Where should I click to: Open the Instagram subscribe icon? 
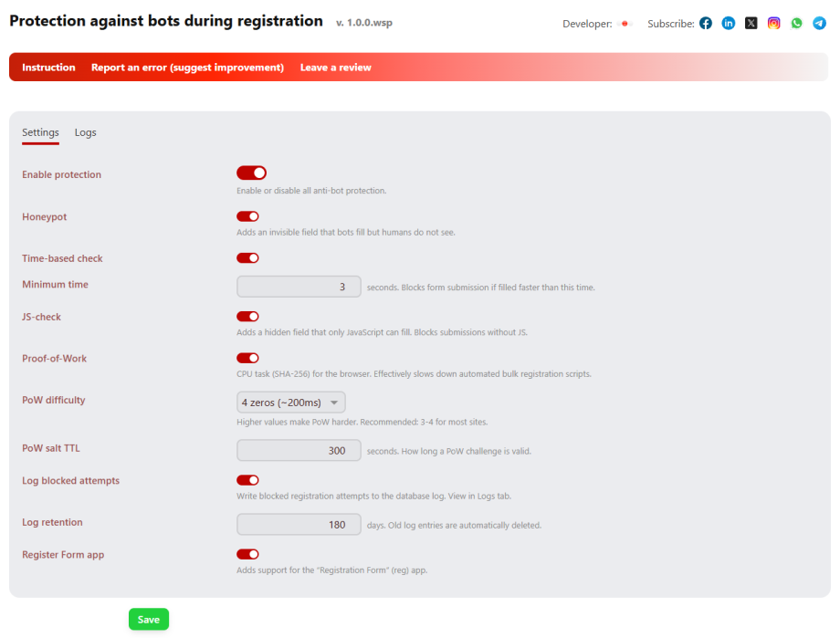773,23
